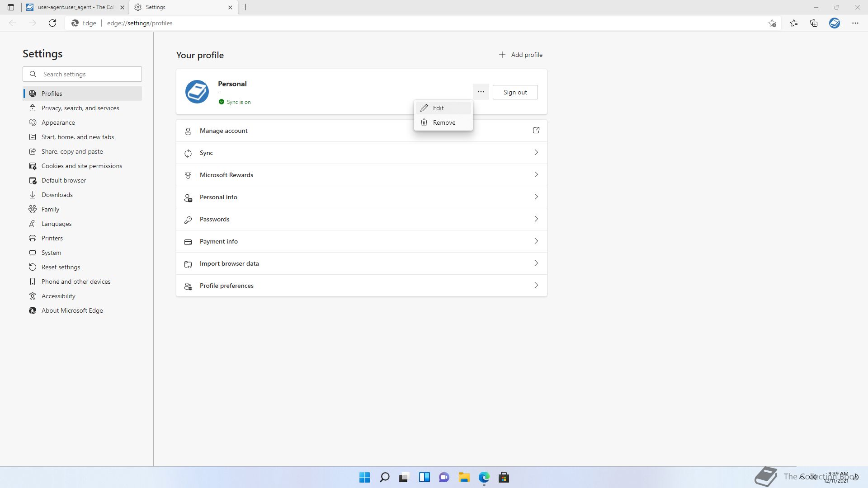Click the Edit option in the profile menu
868x488 pixels.
pos(443,108)
